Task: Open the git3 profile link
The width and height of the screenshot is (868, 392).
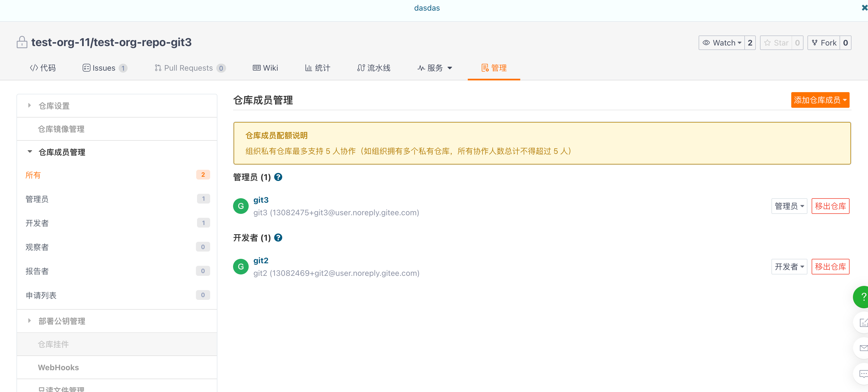Action: coord(261,200)
